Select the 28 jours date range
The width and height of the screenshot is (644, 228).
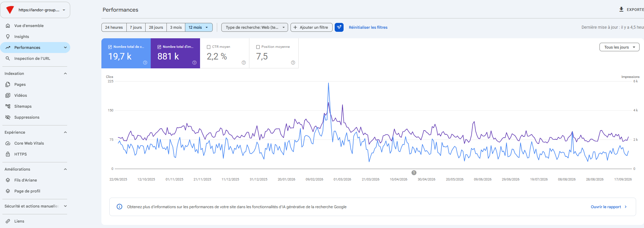point(156,27)
